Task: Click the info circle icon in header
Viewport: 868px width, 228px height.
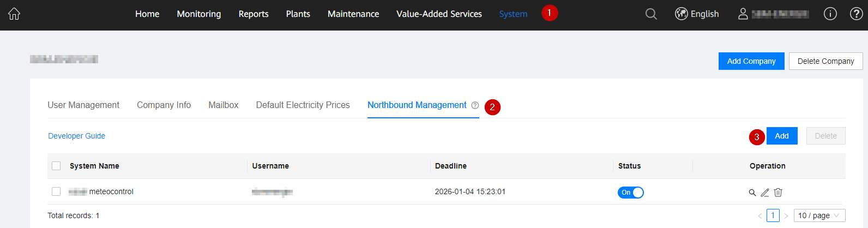Action: (x=830, y=14)
